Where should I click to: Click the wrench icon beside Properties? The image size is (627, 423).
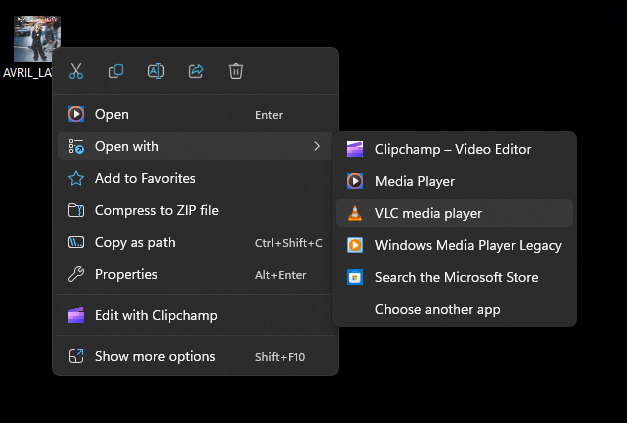tap(76, 274)
